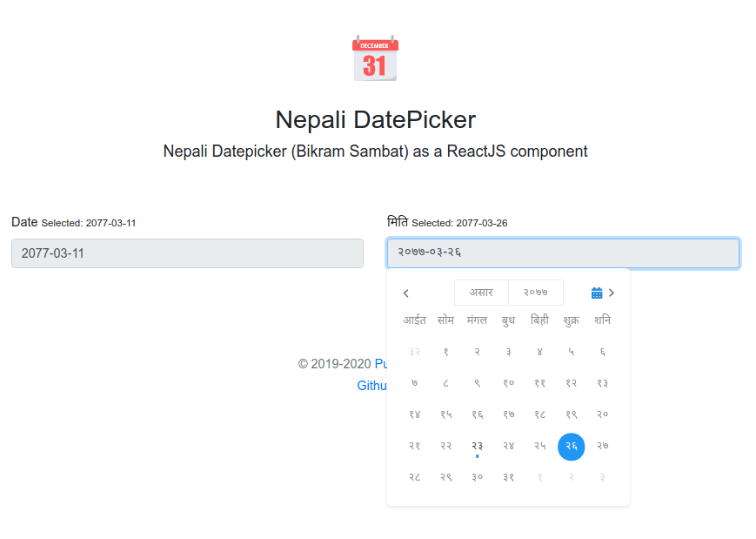Click the Nepali date input showing २०७७-०३-२६
Image resolution: width=756 pixels, height=539 pixels.
(x=563, y=253)
